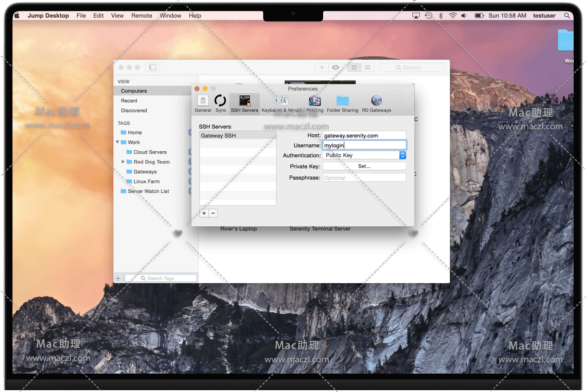Select Gateway SSH in the servers list
This screenshot has width=586, height=392.
(x=238, y=136)
